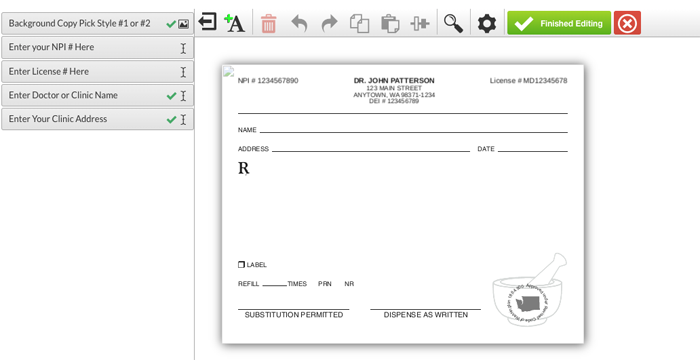Click text cursor icon on License row
The height and width of the screenshot is (360, 700).
[x=183, y=72]
